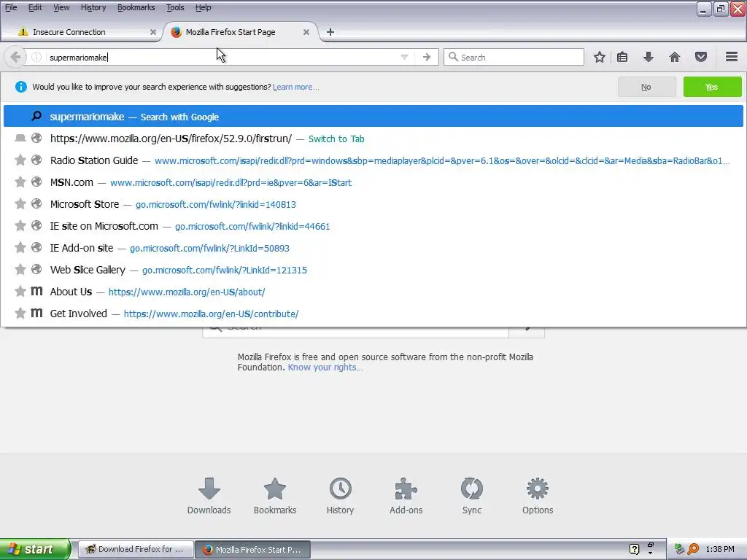Click the star icon beside MSN.com suggestion
747x560 pixels.
click(20, 182)
